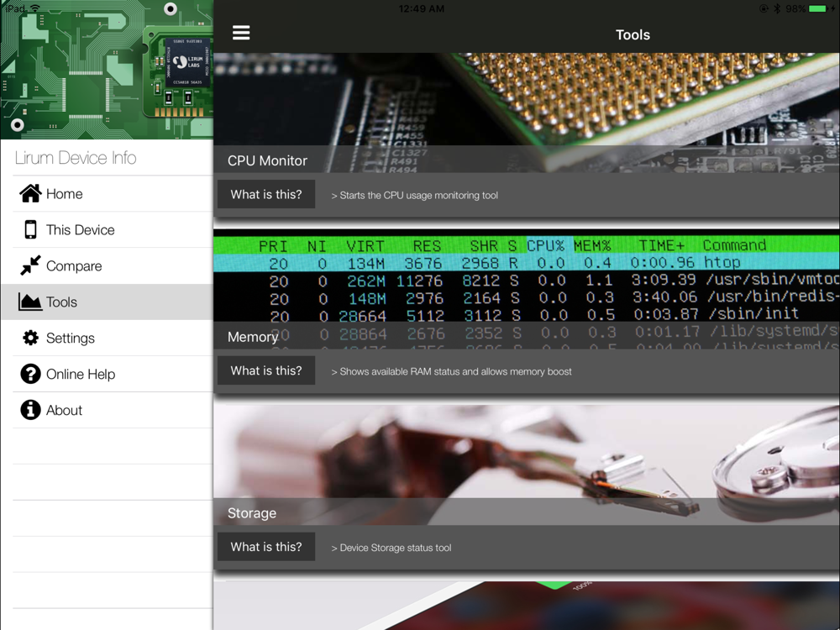Click the Home house icon
Image resolution: width=840 pixels, height=630 pixels.
pos(30,193)
